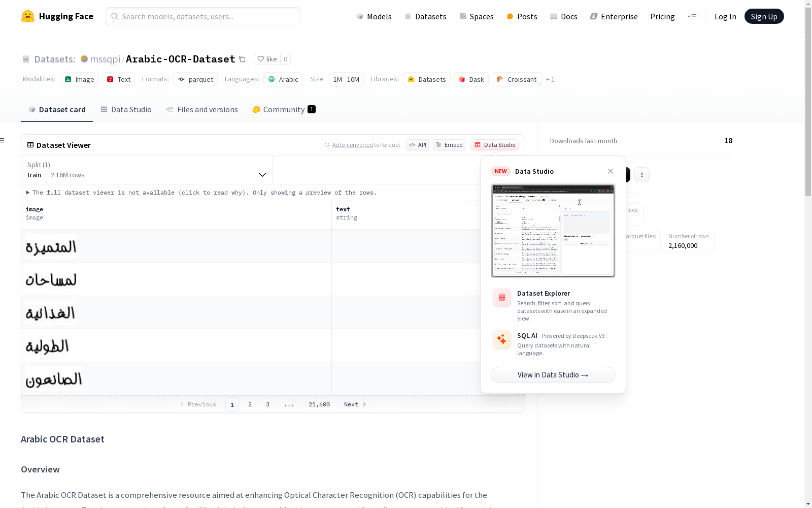Screen dimensions: 812x508
Task: Click the fifth Arabic image sample الصانعون
Action: (x=53, y=378)
